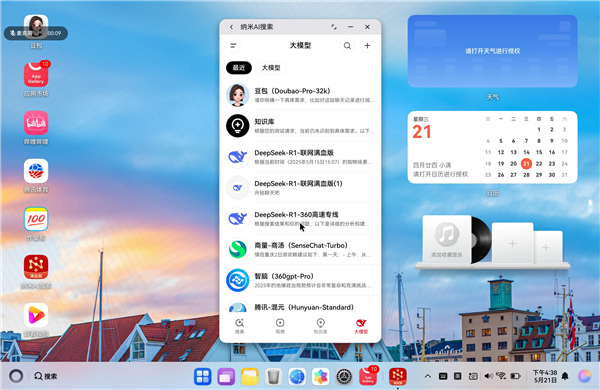Open the browser globe icon on taskbar

297,377
